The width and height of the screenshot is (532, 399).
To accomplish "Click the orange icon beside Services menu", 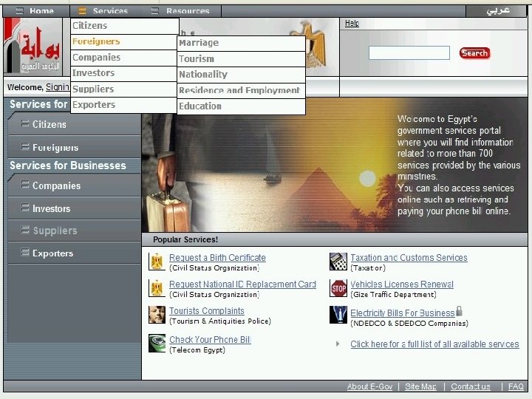I will (x=82, y=11).
